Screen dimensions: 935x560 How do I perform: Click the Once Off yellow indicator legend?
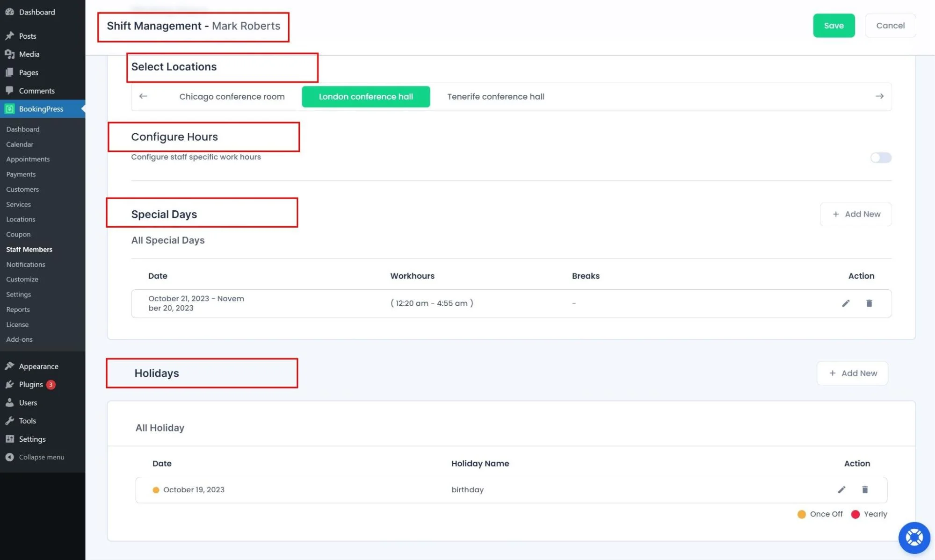point(800,513)
